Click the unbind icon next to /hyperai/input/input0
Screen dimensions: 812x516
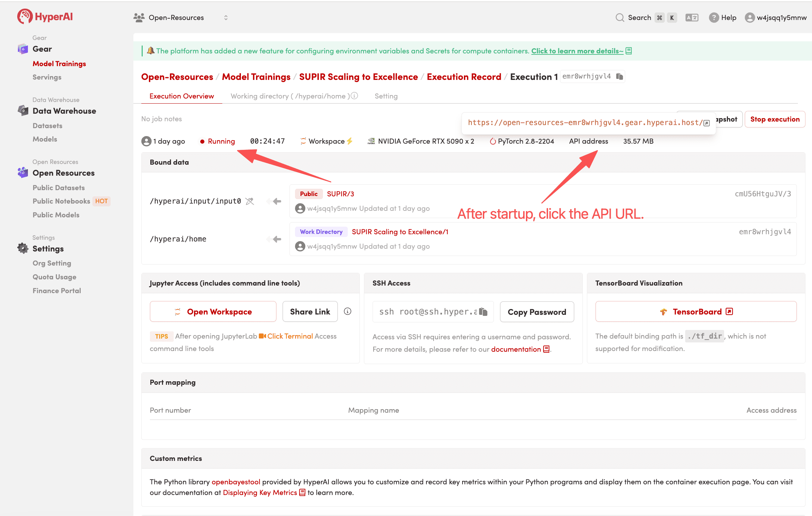click(250, 201)
